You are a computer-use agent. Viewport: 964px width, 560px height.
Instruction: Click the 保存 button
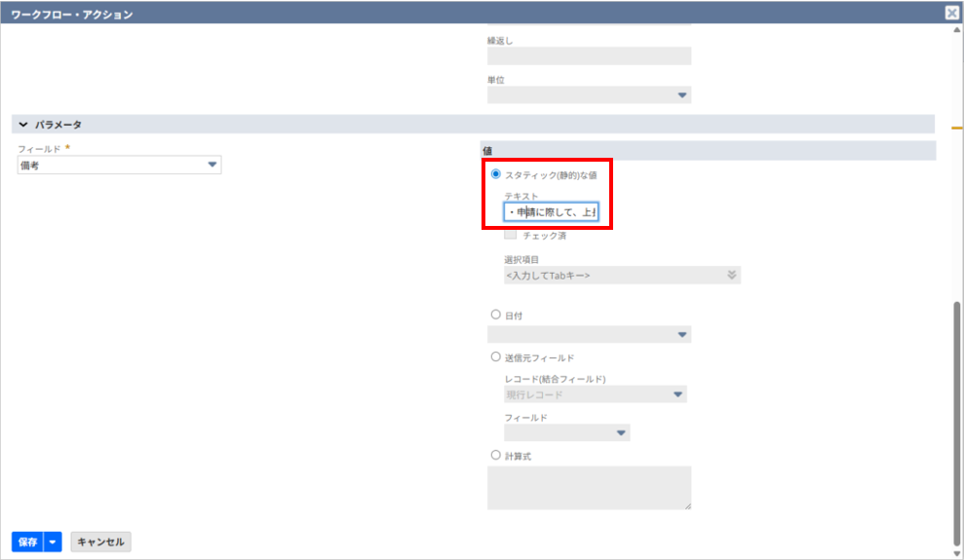(27, 542)
